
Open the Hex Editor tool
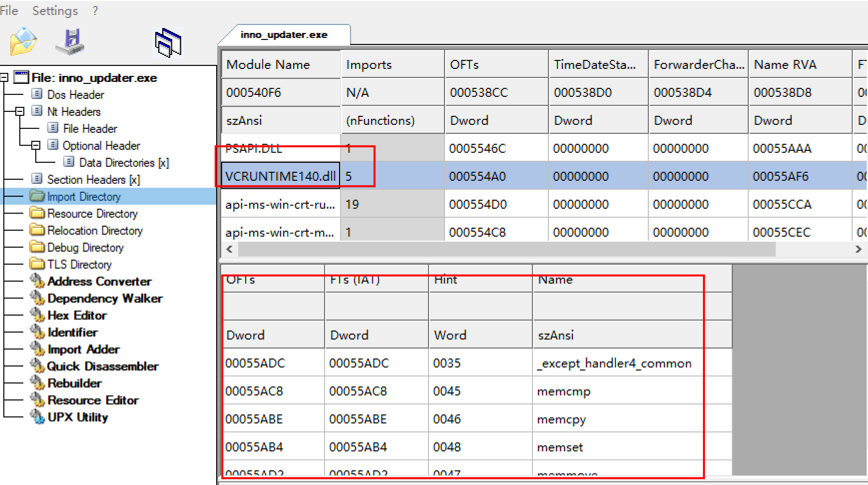77,315
